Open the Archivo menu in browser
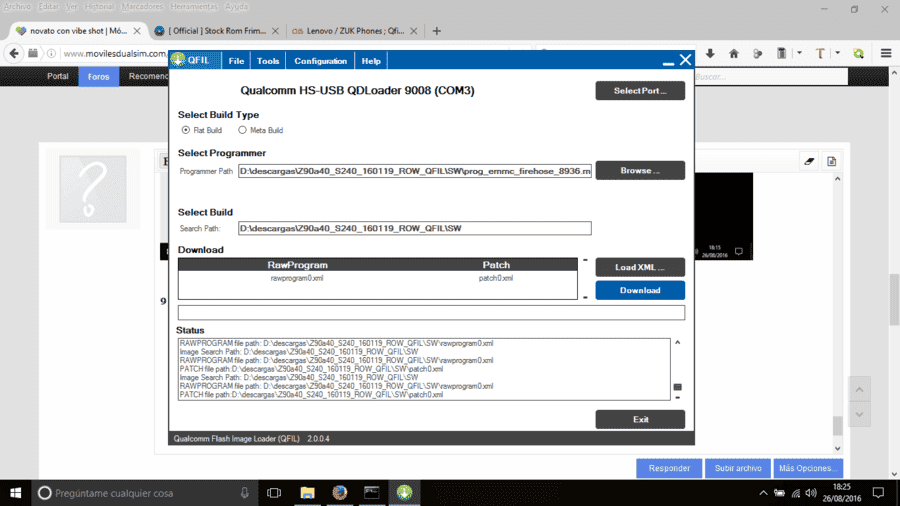The width and height of the screenshot is (900, 506). click(17, 6)
